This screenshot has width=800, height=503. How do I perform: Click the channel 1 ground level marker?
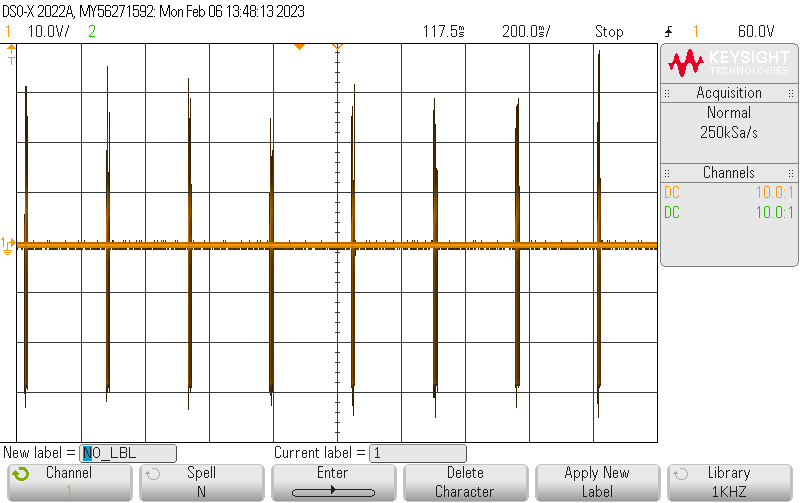point(8,245)
